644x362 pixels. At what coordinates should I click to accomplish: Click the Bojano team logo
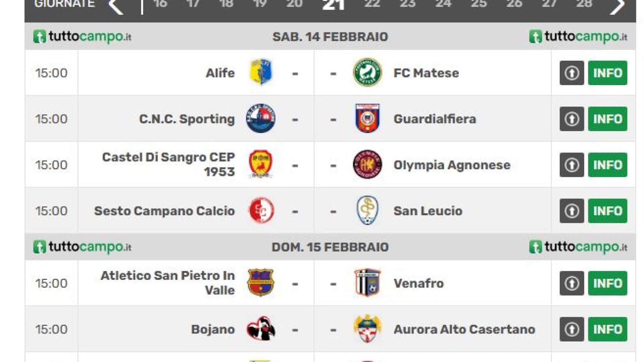pyautogui.click(x=261, y=329)
